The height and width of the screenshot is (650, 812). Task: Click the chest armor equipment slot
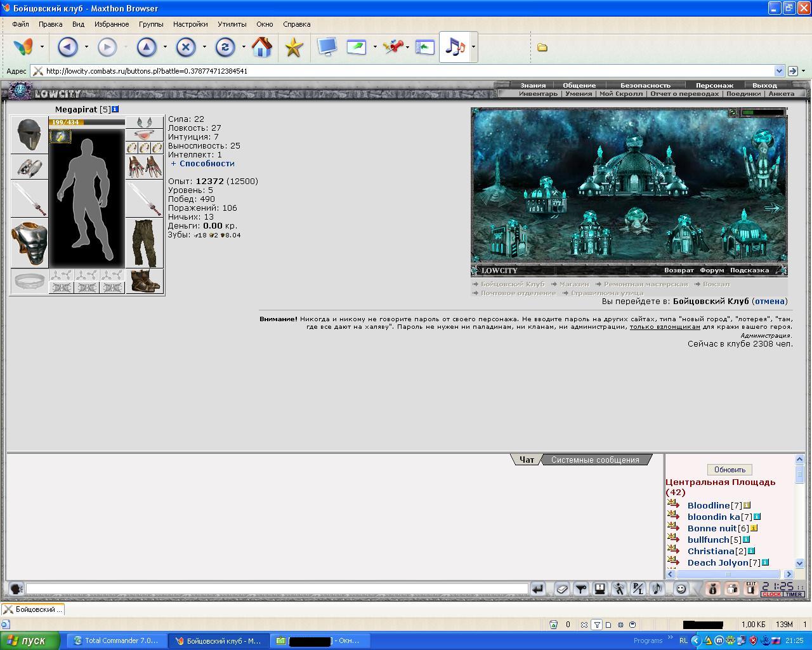point(29,243)
